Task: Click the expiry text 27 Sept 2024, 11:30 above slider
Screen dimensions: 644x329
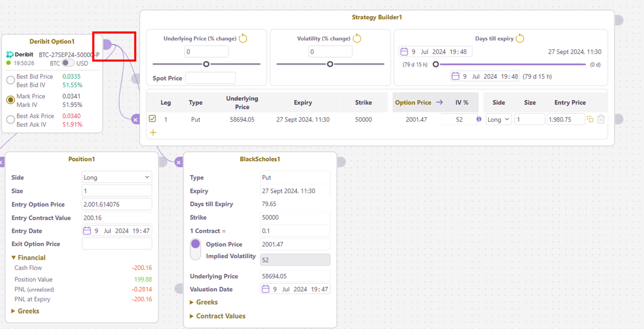Action: (x=575, y=52)
